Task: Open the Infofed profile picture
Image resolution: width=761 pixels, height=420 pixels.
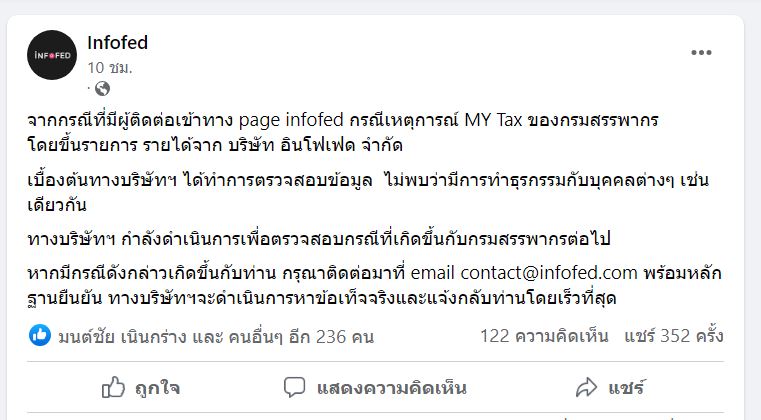Action: (x=51, y=55)
